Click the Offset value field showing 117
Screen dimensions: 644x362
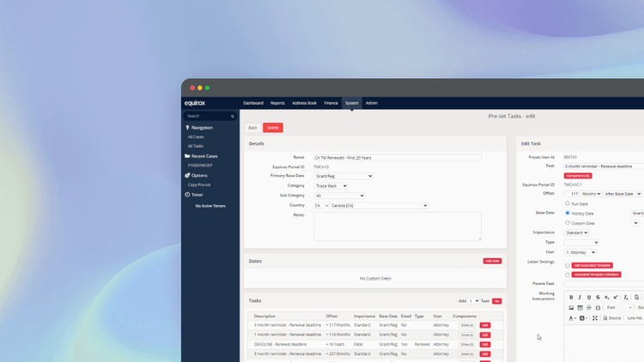(572, 194)
